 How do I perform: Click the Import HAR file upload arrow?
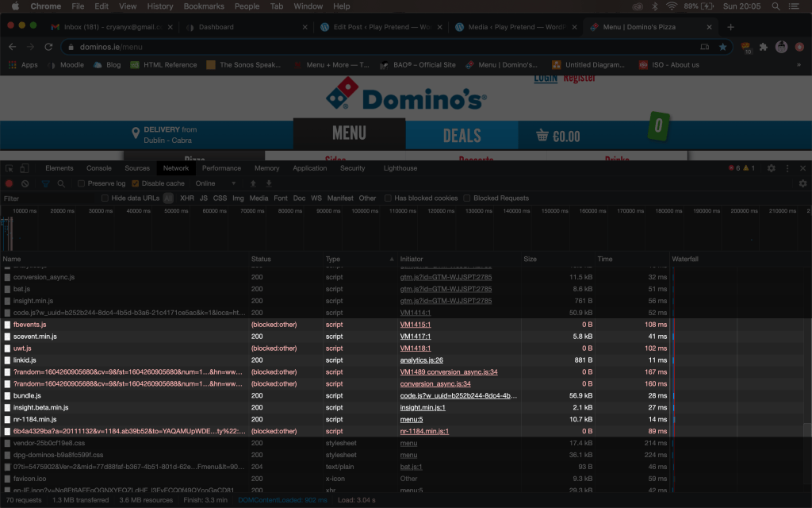(253, 183)
